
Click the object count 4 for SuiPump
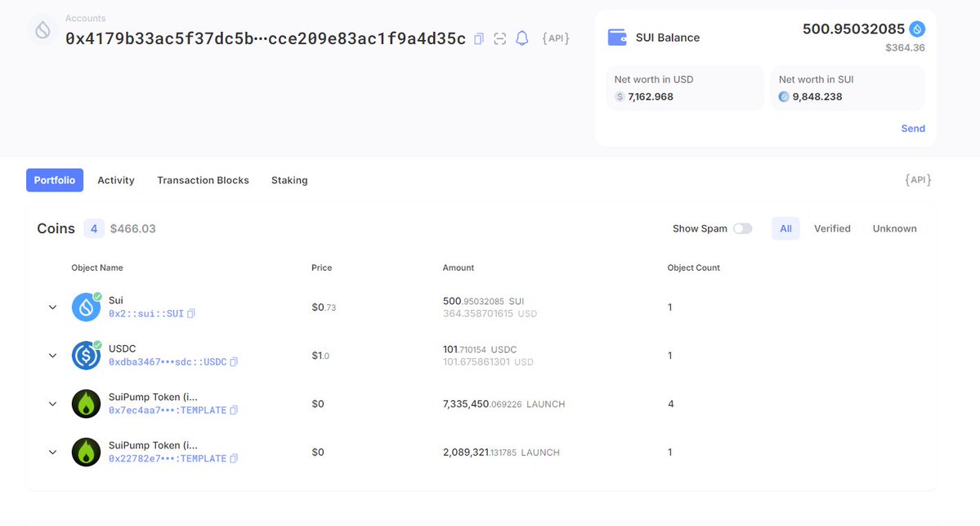[670, 404]
